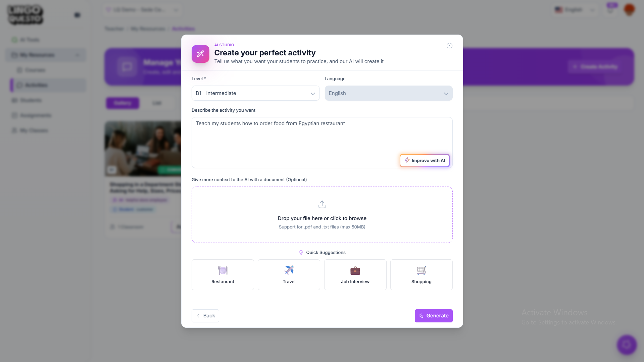Switch to the Gallery view tab
Screen dimensions: 644x362
tap(122, 103)
